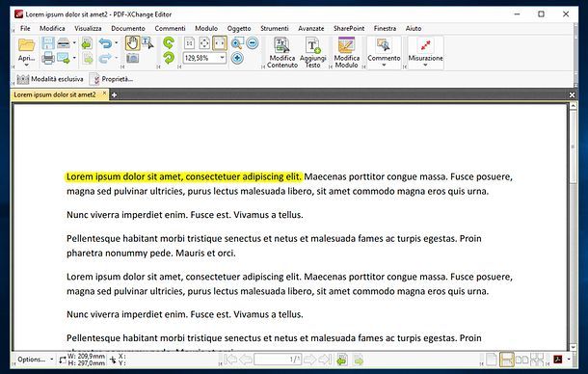The image size is (588, 374).
Task: Open the Modulo menu
Action: click(206, 28)
